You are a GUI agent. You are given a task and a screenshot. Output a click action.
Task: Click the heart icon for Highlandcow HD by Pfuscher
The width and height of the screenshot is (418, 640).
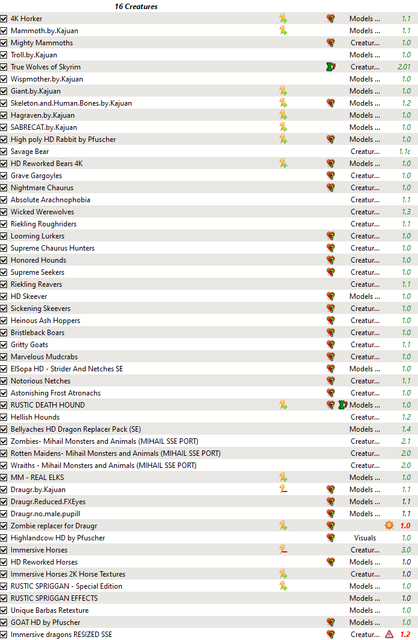331,538
